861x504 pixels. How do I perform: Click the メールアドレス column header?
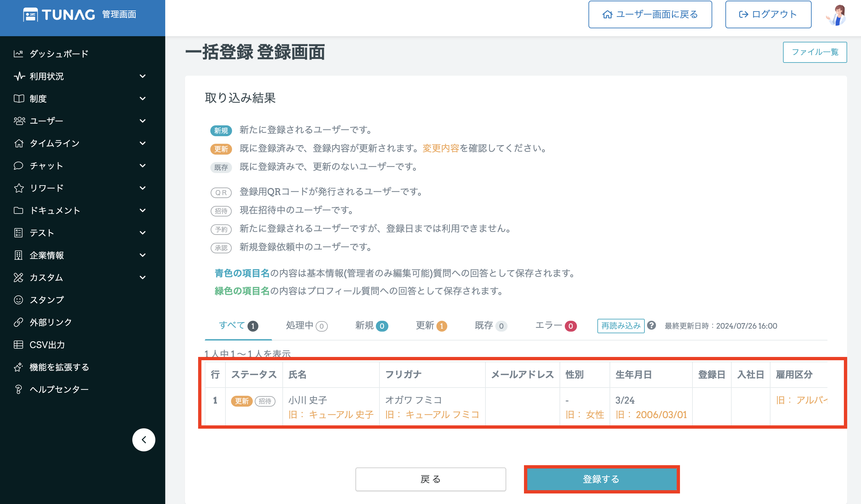tap(522, 375)
